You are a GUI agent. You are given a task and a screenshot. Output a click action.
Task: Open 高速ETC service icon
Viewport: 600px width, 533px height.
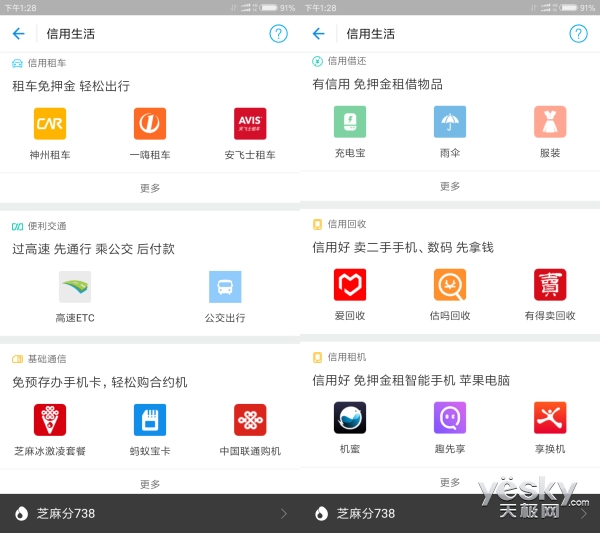pos(75,287)
